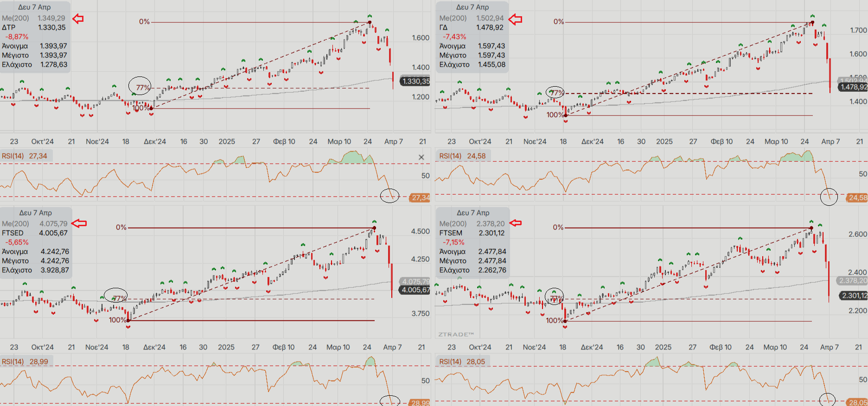Click the Μέγιστο 4.242,76 high value
Image resolution: width=868 pixels, height=406 pixels.
coord(55,260)
